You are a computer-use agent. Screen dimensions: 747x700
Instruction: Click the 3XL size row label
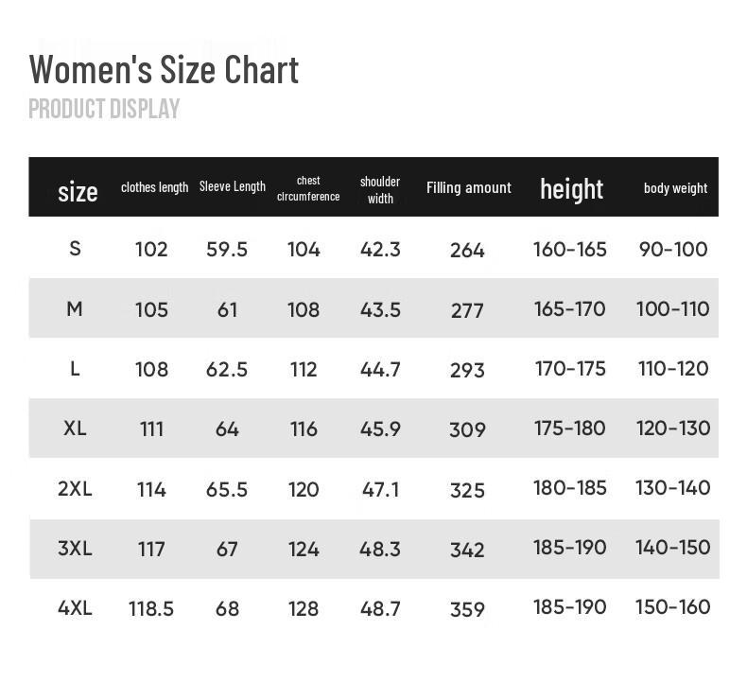pyautogui.click(x=75, y=548)
